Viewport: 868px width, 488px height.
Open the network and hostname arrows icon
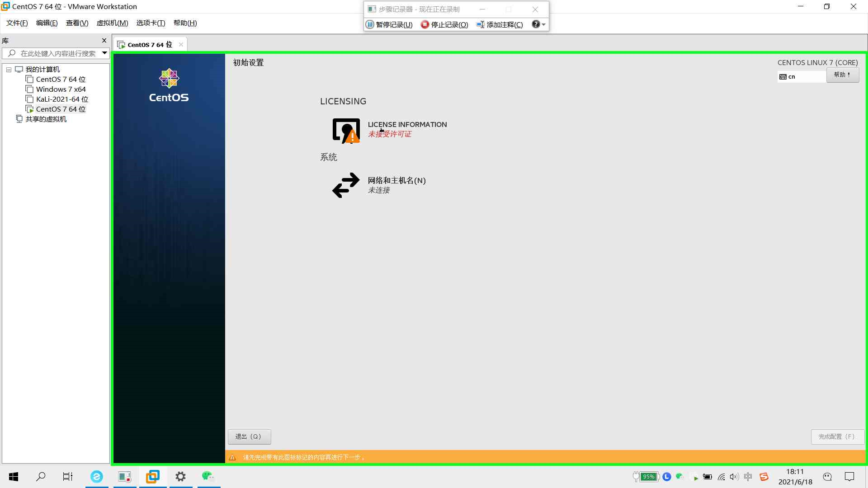click(x=346, y=185)
